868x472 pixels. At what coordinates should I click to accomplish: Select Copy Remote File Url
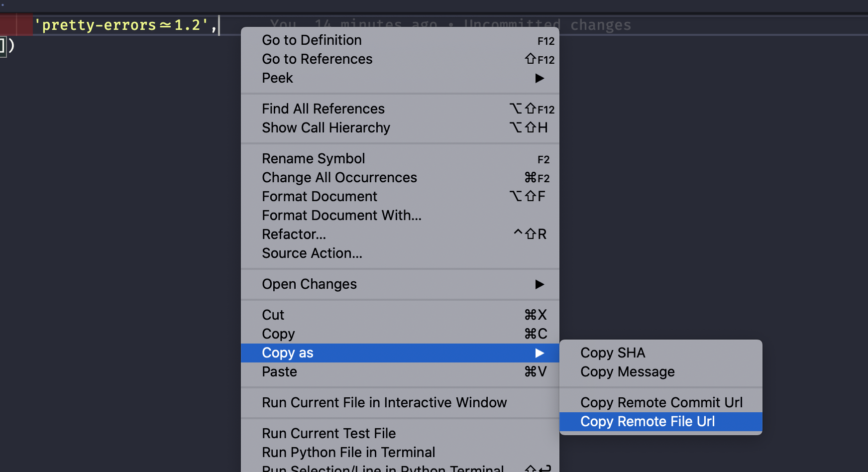point(647,421)
